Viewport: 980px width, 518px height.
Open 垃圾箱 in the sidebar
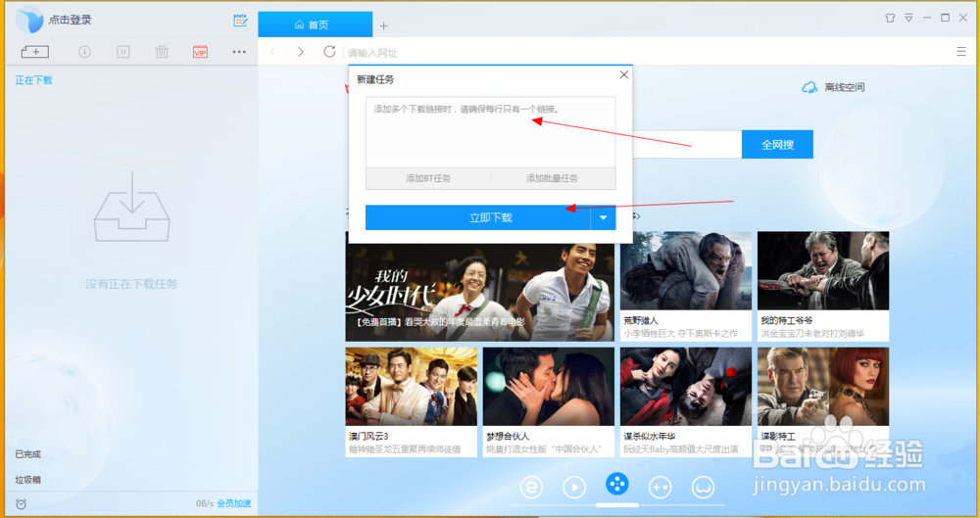coord(28,480)
